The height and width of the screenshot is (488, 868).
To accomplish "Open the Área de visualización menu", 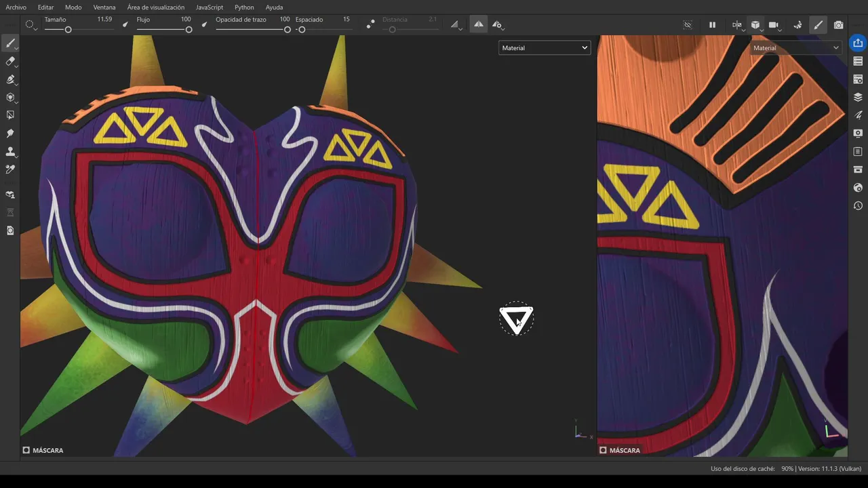I will [x=156, y=7].
